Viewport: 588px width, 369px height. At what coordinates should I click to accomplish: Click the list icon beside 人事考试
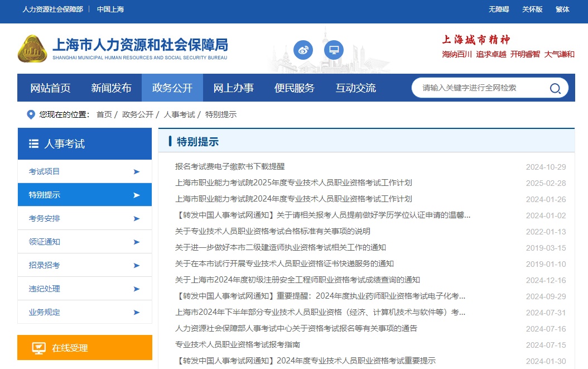click(33, 144)
